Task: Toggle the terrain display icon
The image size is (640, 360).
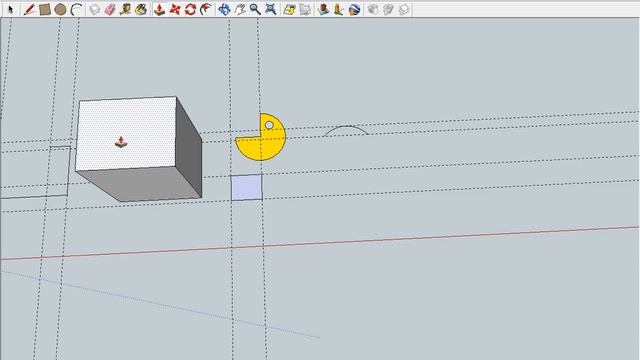Action: click(305, 9)
